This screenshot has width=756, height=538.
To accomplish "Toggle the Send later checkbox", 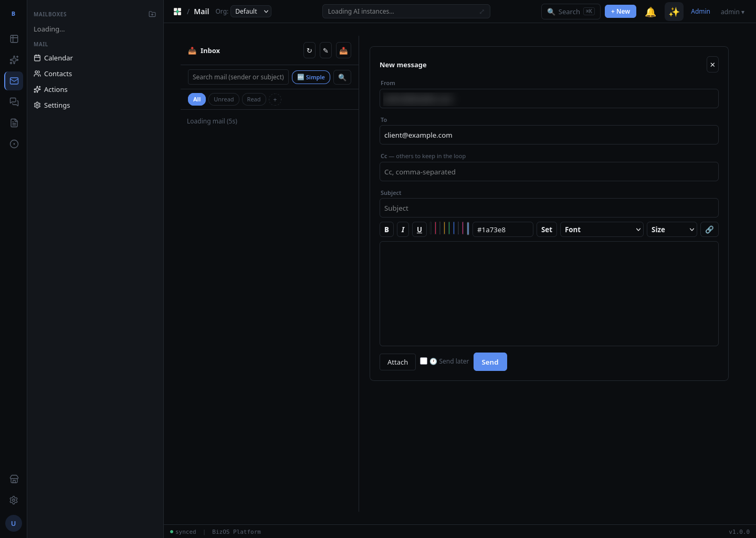I will point(424,361).
